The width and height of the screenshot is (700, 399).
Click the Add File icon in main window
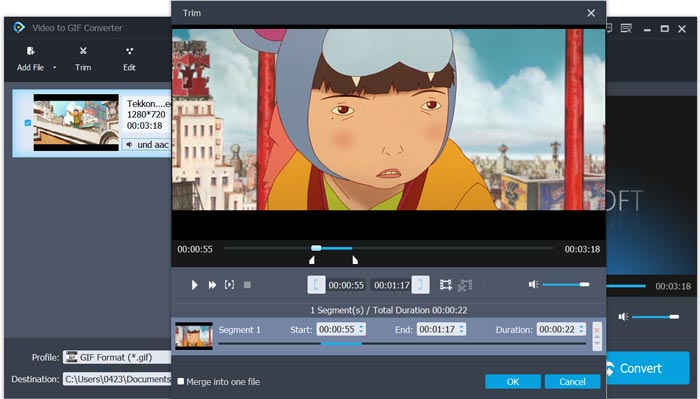tap(30, 51)
